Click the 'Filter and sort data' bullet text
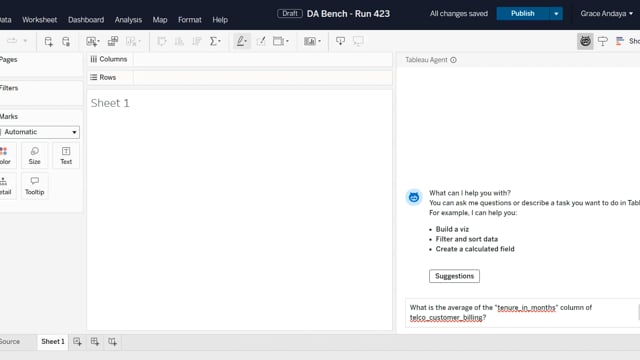Screen dimensions: 640x360 tap(467, 239)
